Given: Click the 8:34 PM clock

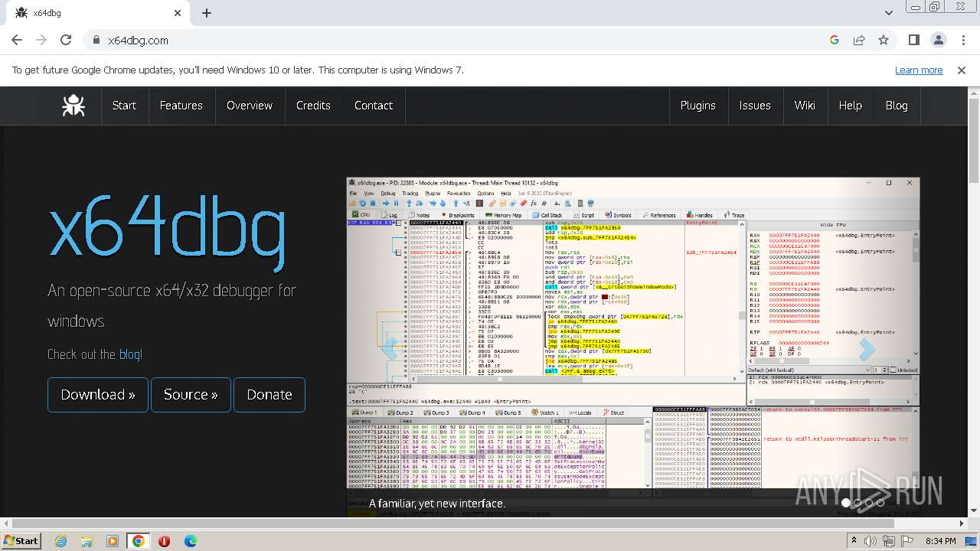Looking at the screenshot, I should [x=941, y=541].
